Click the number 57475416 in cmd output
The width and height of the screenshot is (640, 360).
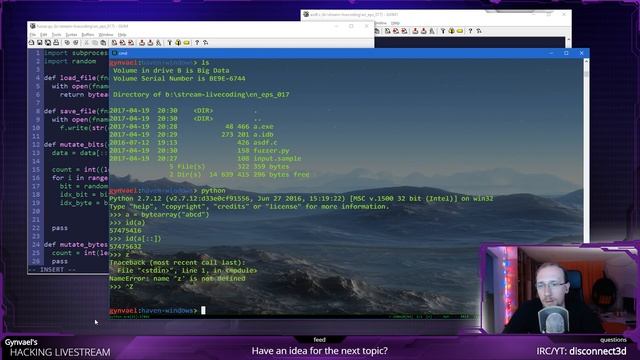click(x=125, y=231)
